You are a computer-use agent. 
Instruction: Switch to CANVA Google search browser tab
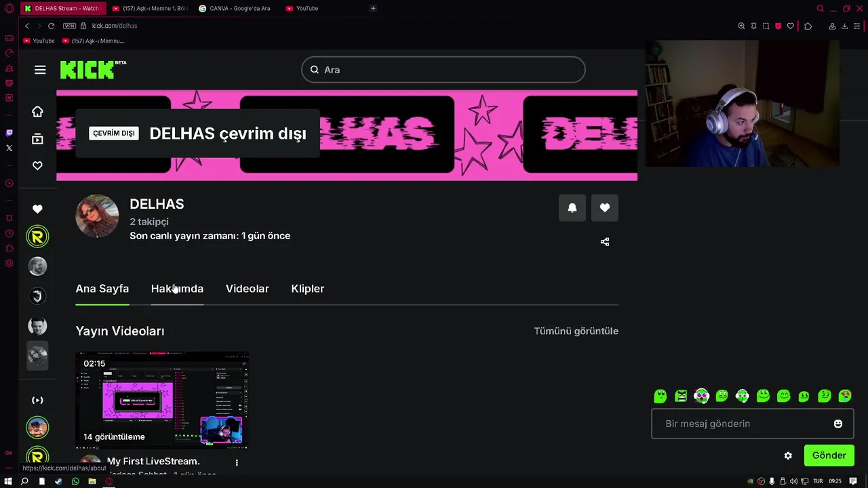point(236,8)
